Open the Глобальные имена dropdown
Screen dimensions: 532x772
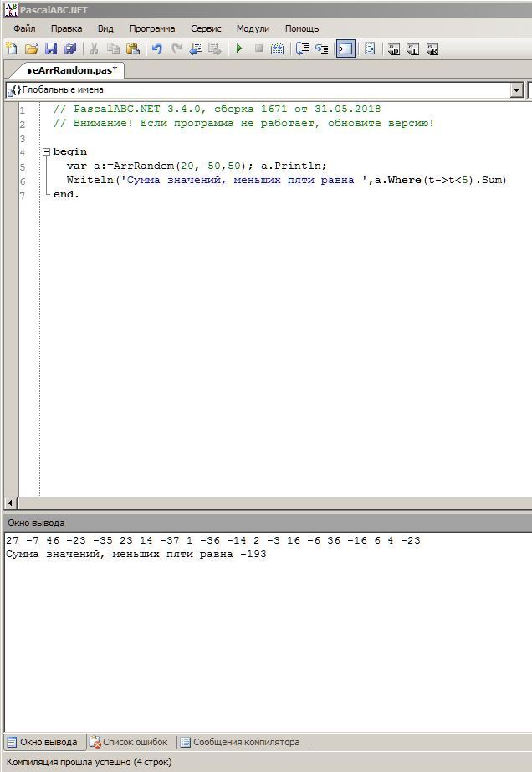516,90
